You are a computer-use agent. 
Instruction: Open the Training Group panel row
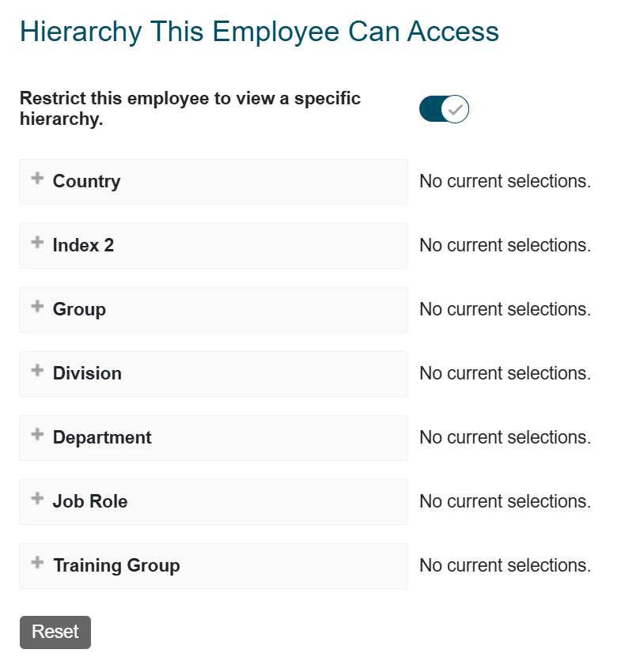pyautogui.click(x=214, y=566)
